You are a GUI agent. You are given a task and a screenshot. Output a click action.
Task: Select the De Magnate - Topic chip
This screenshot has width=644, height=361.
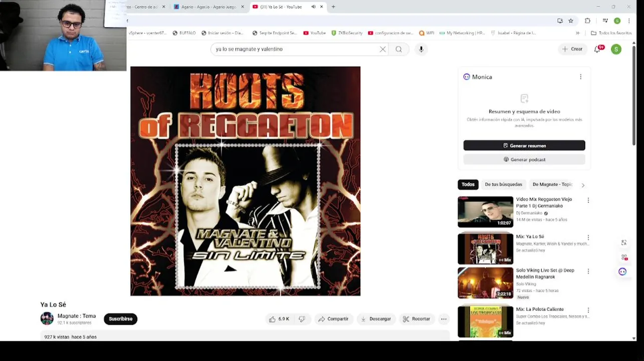point(552,185)
